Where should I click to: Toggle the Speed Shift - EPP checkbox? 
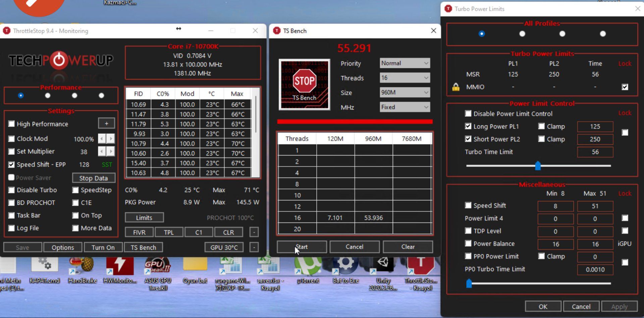tap(11, 165)
